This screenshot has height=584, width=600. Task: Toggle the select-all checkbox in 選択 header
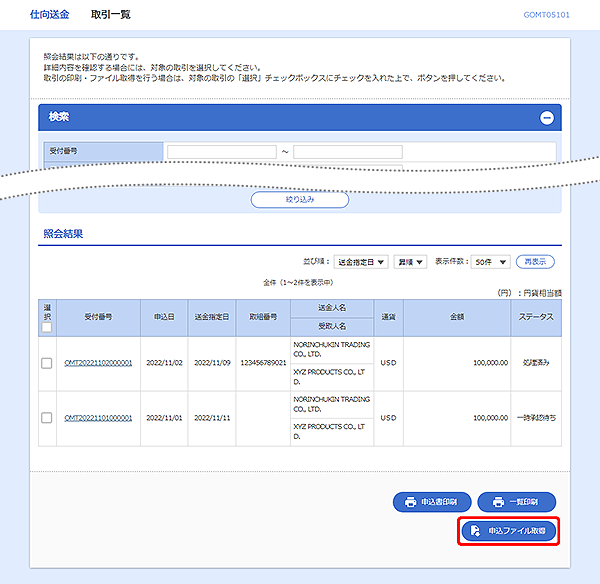pos(47,328)
